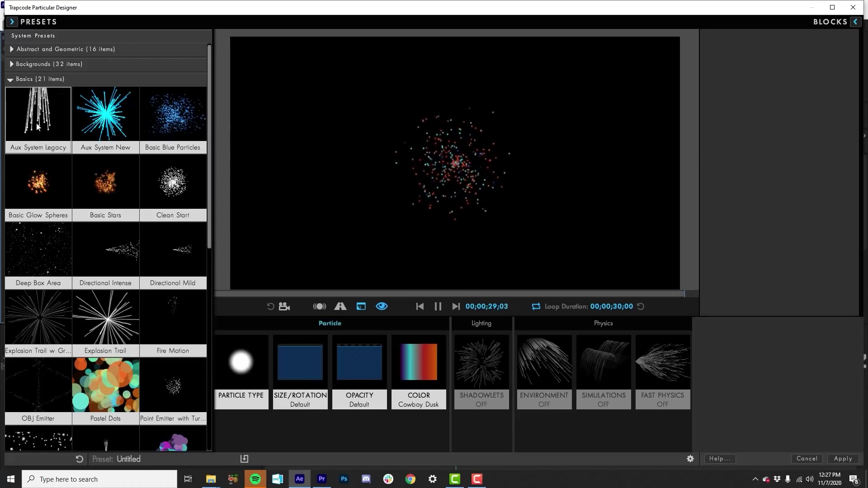868x488 pixels.
Task: Collapse the Basics presets category
Action: click(40, 79)
